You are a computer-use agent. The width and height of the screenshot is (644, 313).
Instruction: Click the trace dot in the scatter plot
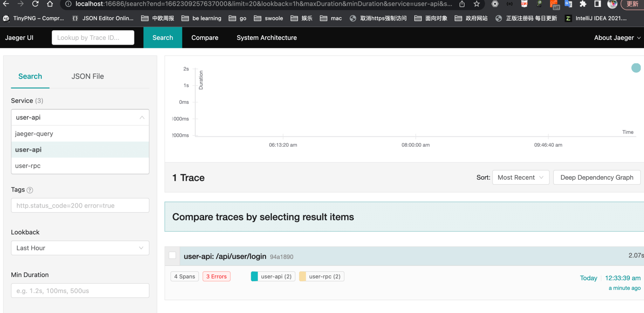636,68
